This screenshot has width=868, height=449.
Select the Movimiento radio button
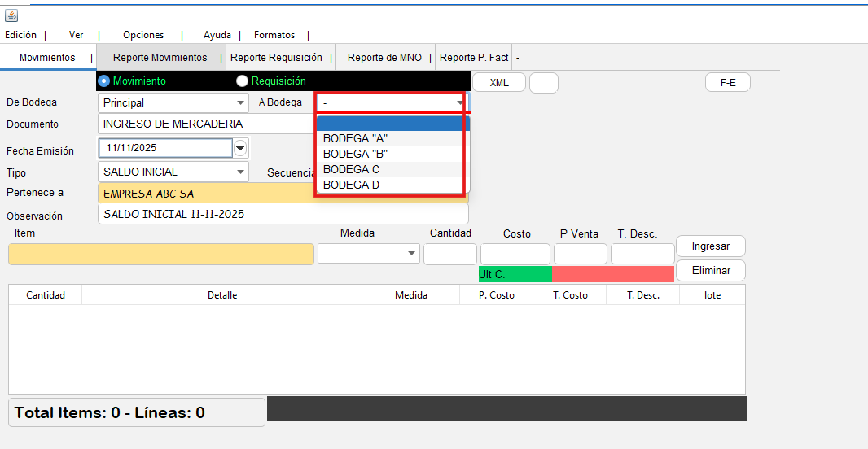103,81
